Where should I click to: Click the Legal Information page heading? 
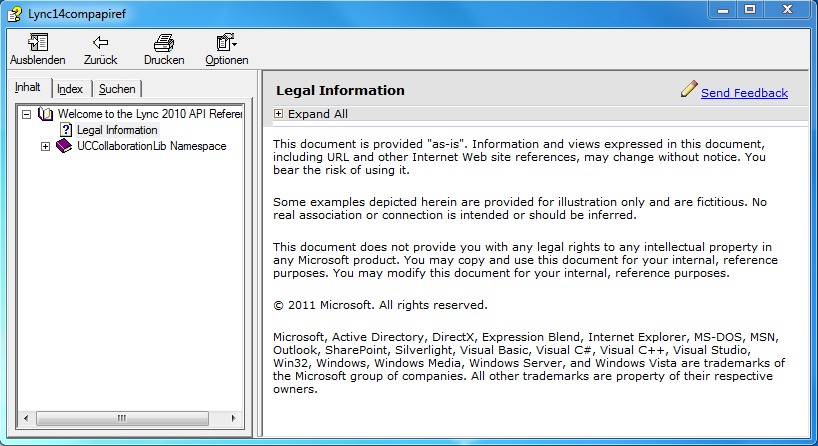click(x=340, y=90)
